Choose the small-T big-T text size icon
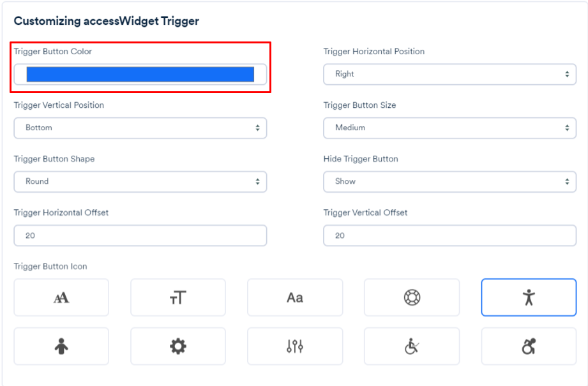The image size is (588, 386). (x=178, y=297)
